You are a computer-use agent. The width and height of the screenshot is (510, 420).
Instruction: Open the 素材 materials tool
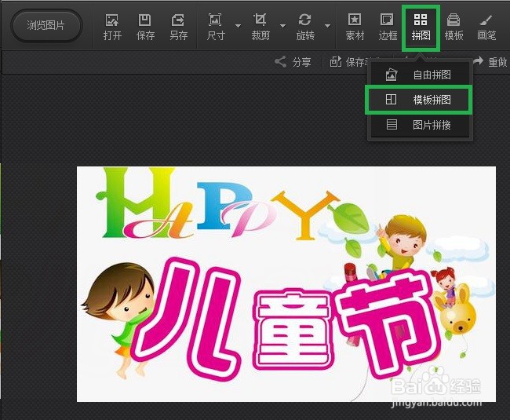[x=355, y=27]
